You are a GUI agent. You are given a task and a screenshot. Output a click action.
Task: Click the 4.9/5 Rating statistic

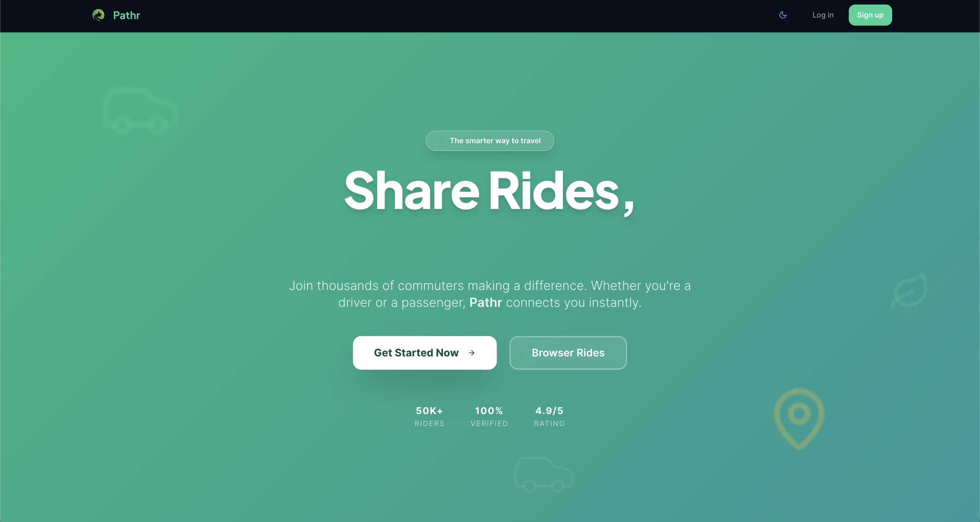point(549,417)
